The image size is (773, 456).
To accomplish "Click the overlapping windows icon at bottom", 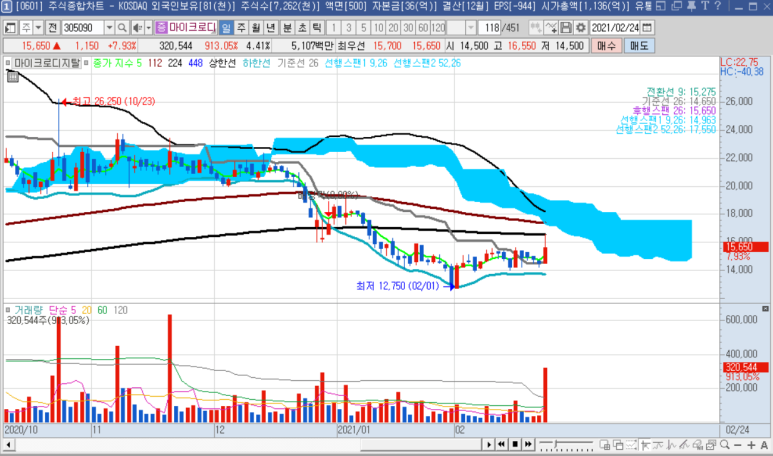I will click(618, 445).
